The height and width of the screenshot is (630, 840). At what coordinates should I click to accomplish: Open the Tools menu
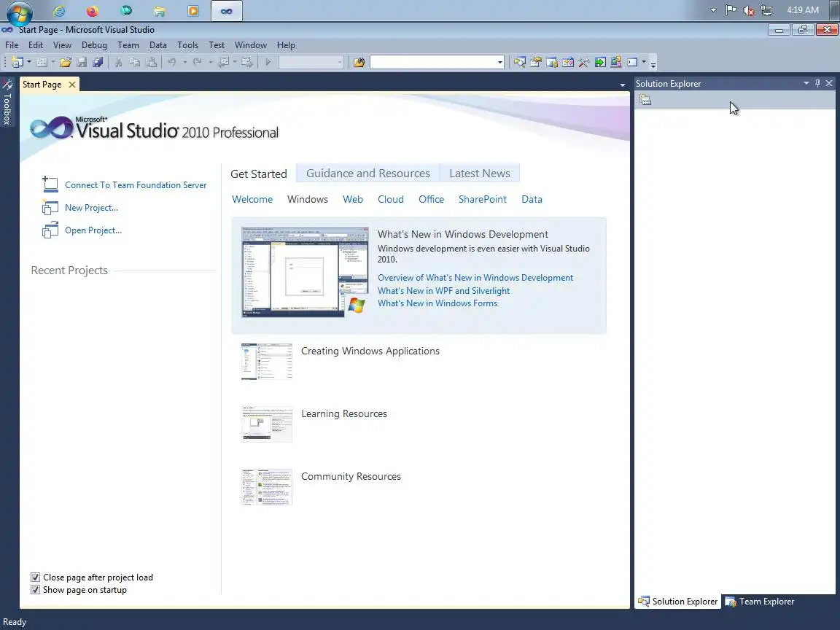pos(187,45)
